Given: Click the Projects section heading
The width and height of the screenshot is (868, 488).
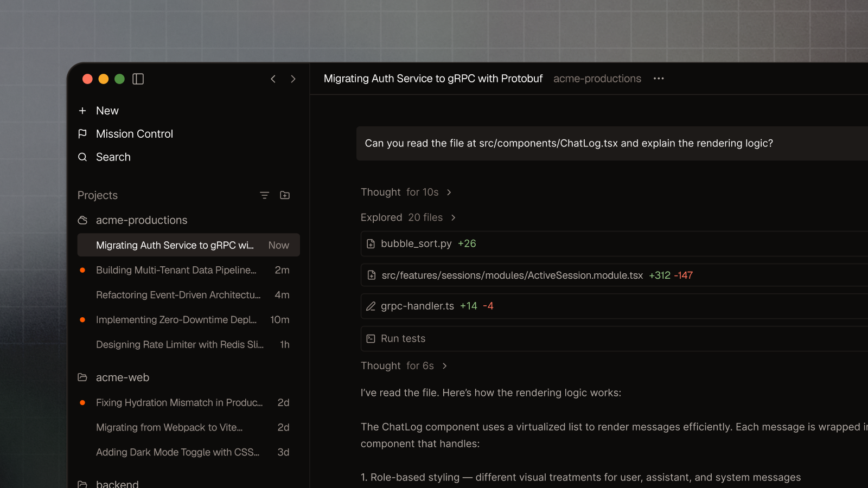Looking at the screenshot, I should (x=98, y=195).
